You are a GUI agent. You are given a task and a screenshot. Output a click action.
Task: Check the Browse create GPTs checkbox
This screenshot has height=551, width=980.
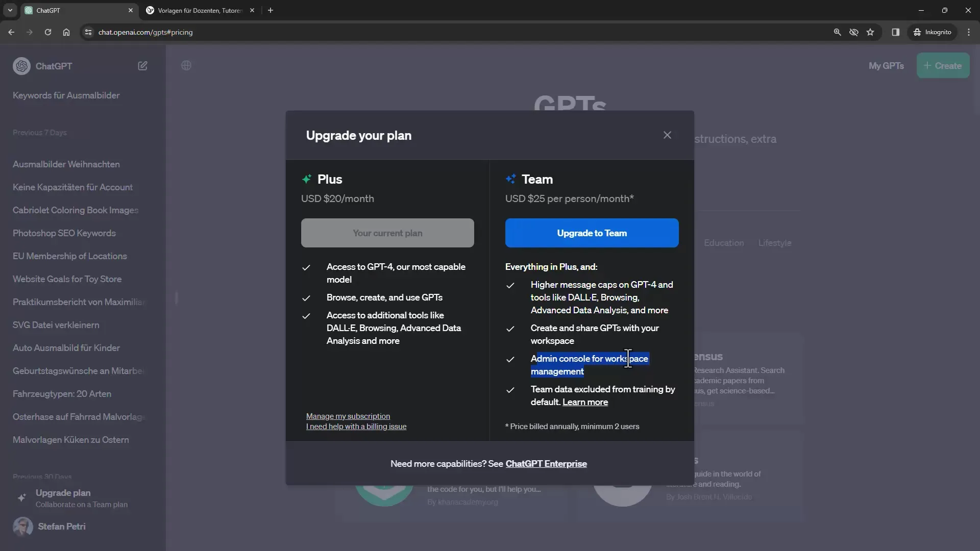pos(306,297)
